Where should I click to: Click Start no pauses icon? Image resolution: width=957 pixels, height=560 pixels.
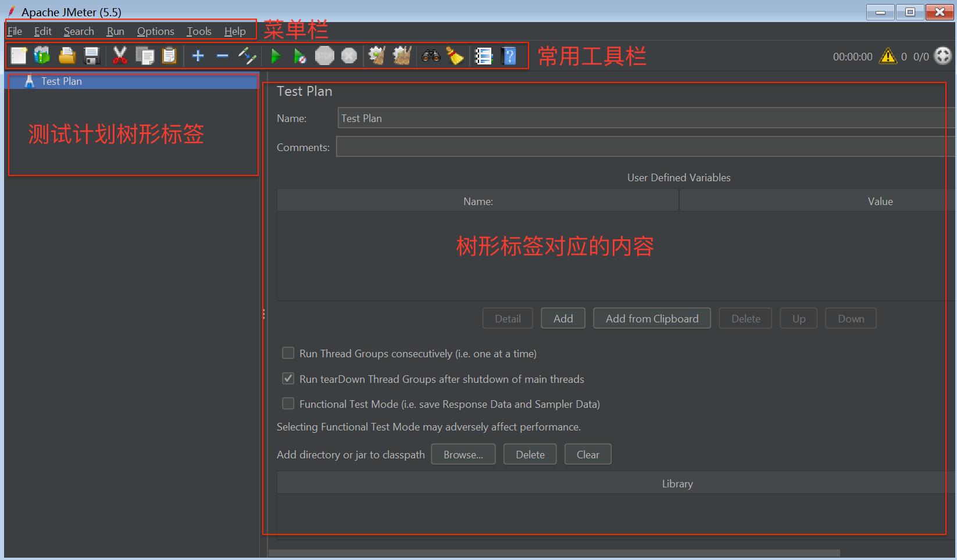(x=300, y=56)
